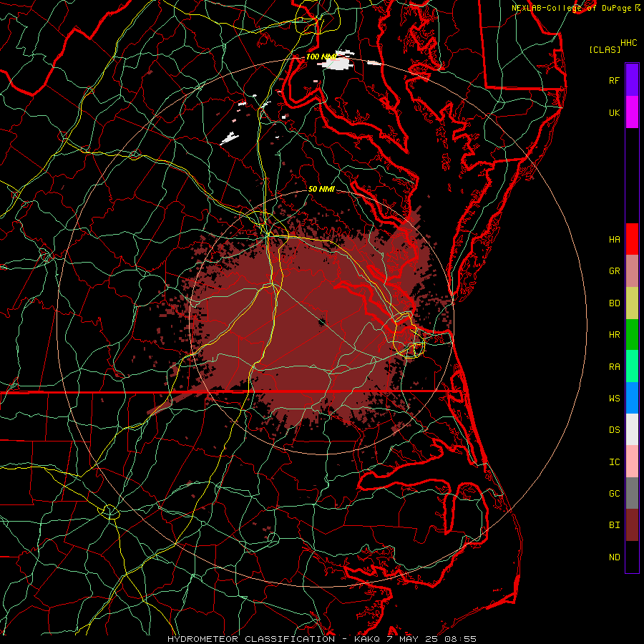Click the UK magenta legend swatch
Viewport: 644px width, 644px height.
(x=632, y=112)
